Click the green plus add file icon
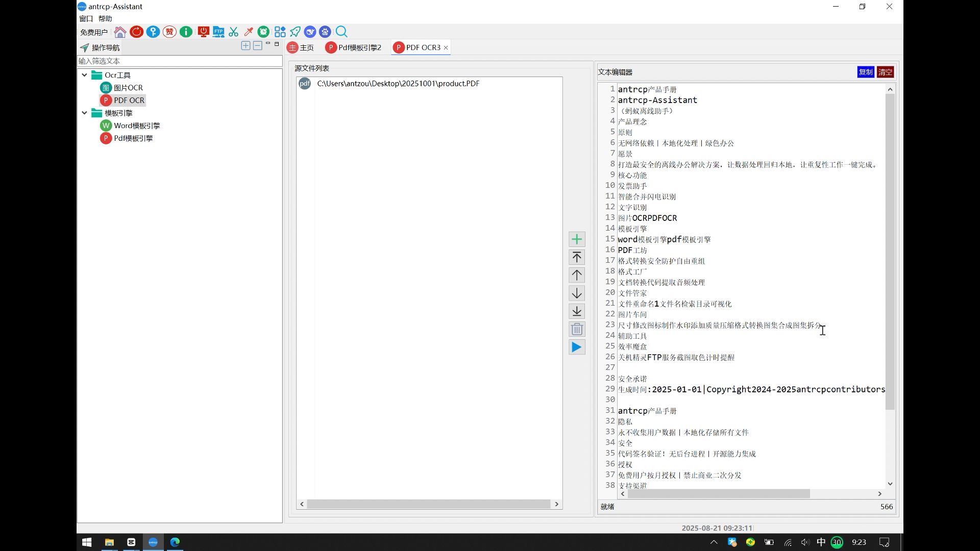Screen dimensions: 980x551 click(x=577, y=239)
